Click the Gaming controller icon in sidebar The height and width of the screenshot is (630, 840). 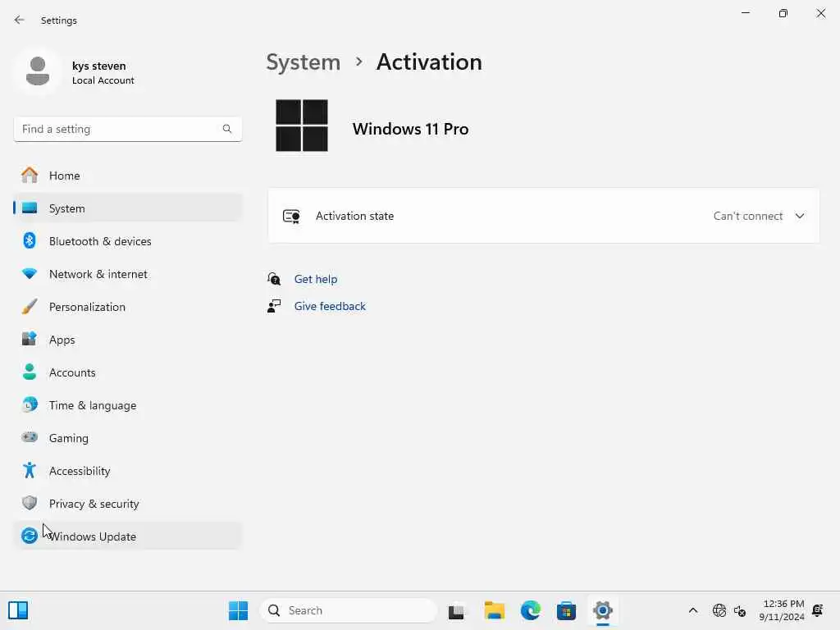click(30, 437)
